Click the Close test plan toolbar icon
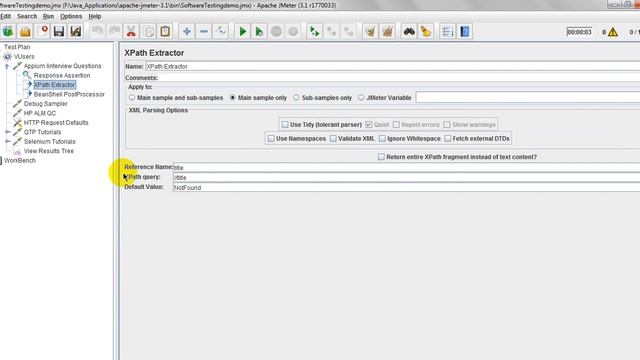Viewport: 640px width, 360px height. tap(42, 31)
